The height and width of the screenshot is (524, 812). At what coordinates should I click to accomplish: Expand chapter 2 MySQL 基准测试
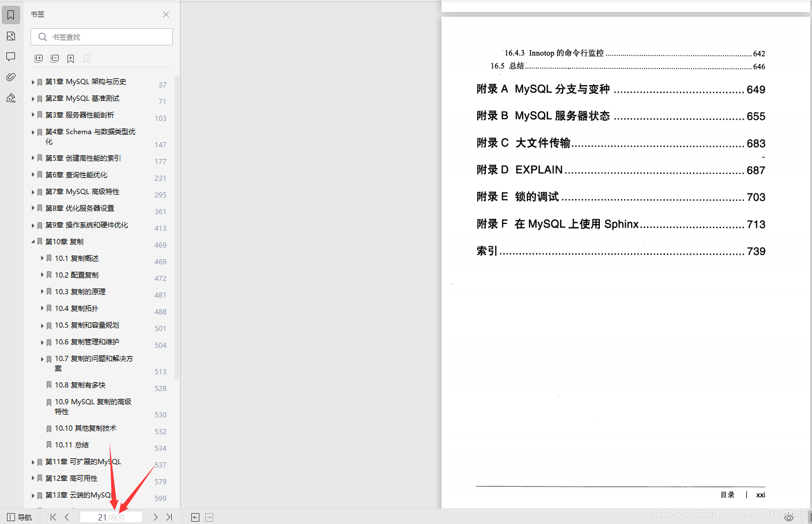click(x=33, y=99)
